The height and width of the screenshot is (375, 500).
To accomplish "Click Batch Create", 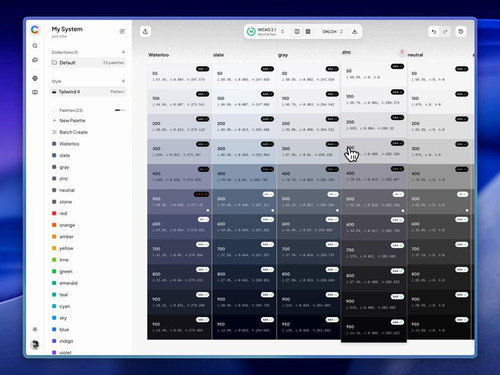I will click(73, 132).
